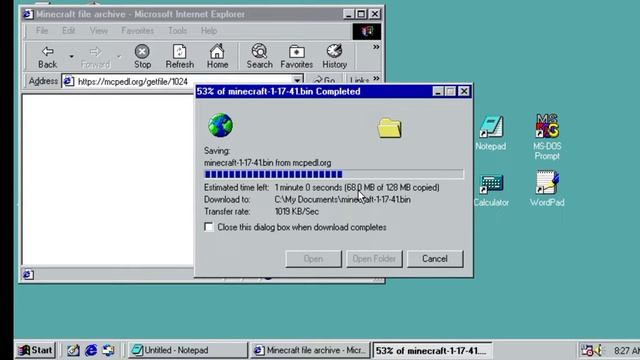Screen dimensions: 640x360
Task: Open the Back button history dropdown arrow
Action: pos(71,56)
